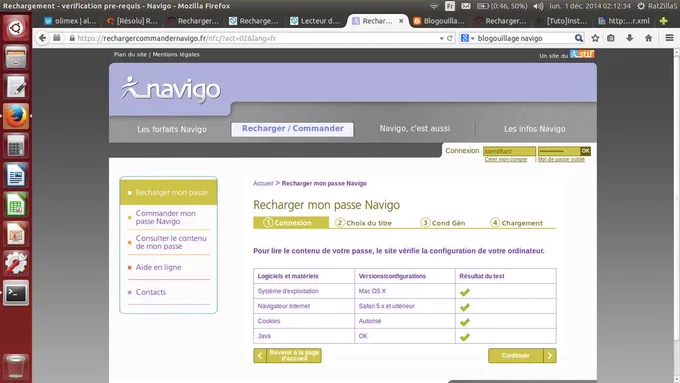Viewport: 680px width, 383px height.
Task: Open Navigo, c'est aussi menu
Action: pyautogui.click(x=415, y=129)
